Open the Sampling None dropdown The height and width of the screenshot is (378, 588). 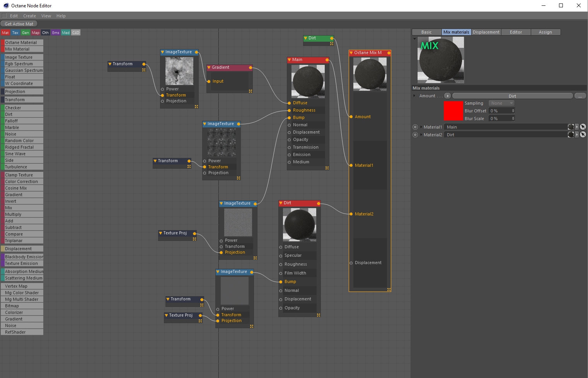[501, 103]
